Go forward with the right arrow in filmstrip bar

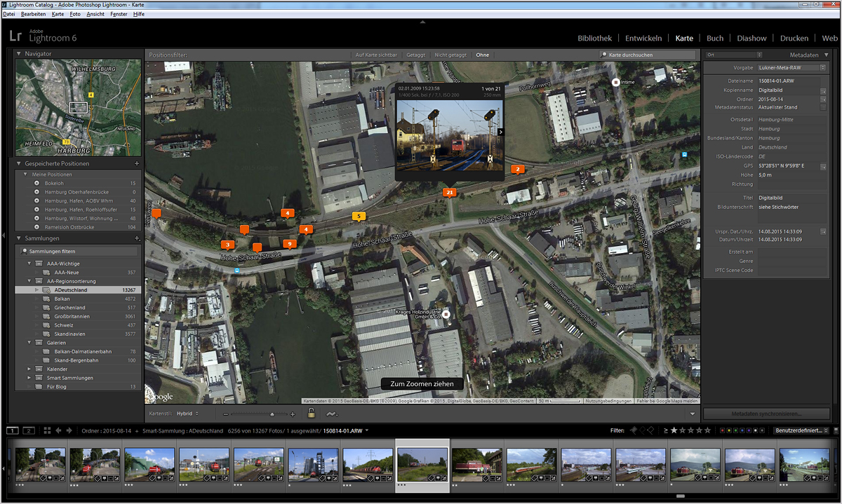(x=69, y=430)
